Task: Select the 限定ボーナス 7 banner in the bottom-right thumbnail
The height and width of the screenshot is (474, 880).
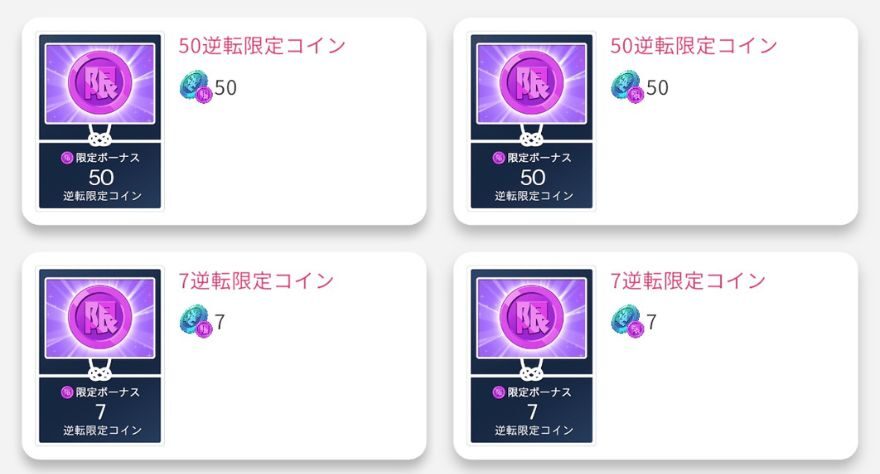Action: point(533,410)
